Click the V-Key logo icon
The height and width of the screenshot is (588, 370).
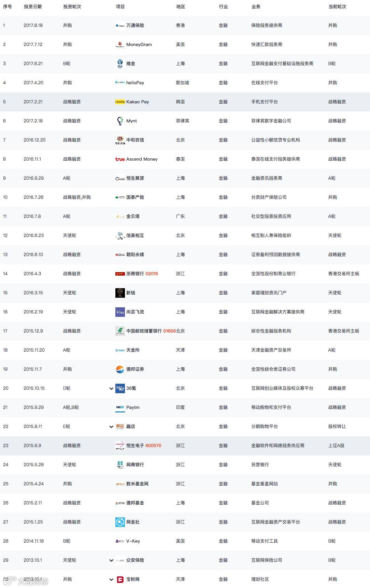click(x=120, y=541)
